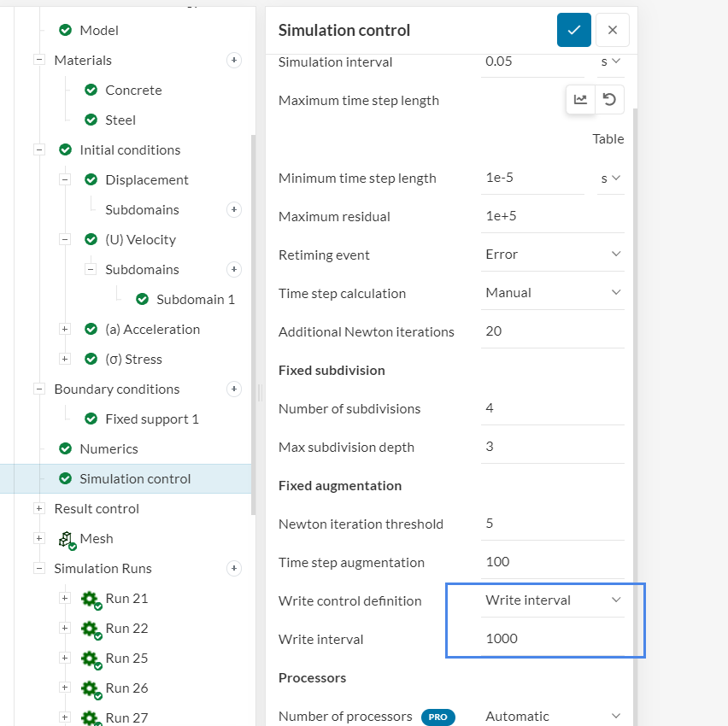Collapse the Initial conditions tree node
Image resolution: width=728 pixels, height=726 pixels.
(38, 149)
